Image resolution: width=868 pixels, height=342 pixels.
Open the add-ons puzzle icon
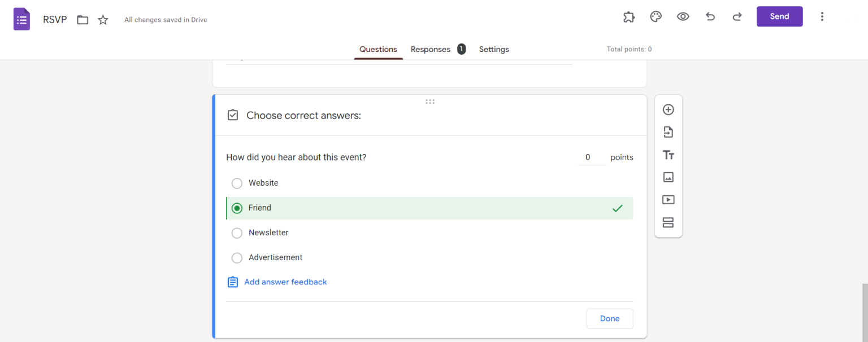pyautogui.click(x=628, y=17)
